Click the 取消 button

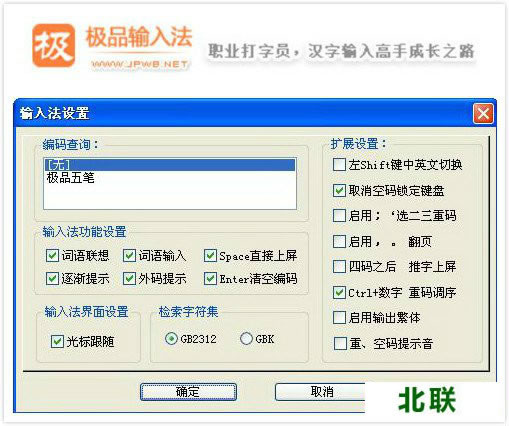point(320,392)
